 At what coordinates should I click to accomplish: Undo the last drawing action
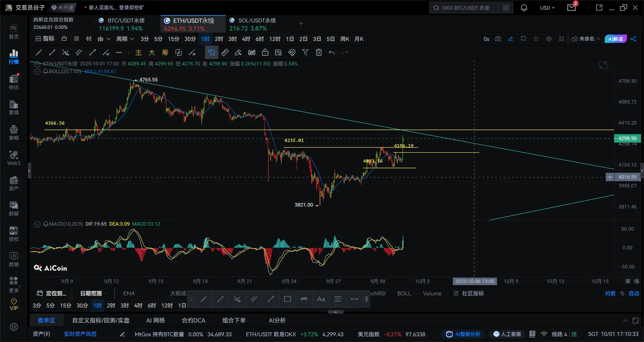pos(332,52)
